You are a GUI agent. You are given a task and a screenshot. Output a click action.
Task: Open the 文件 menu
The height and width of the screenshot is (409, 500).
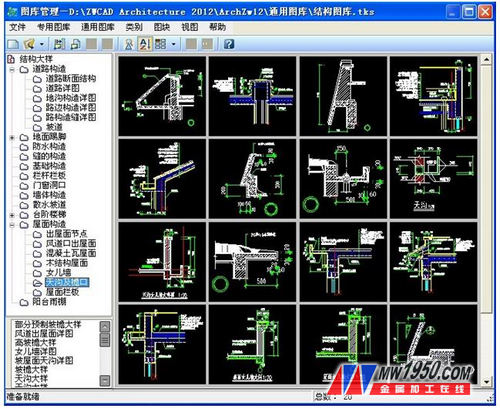[17, 27]
